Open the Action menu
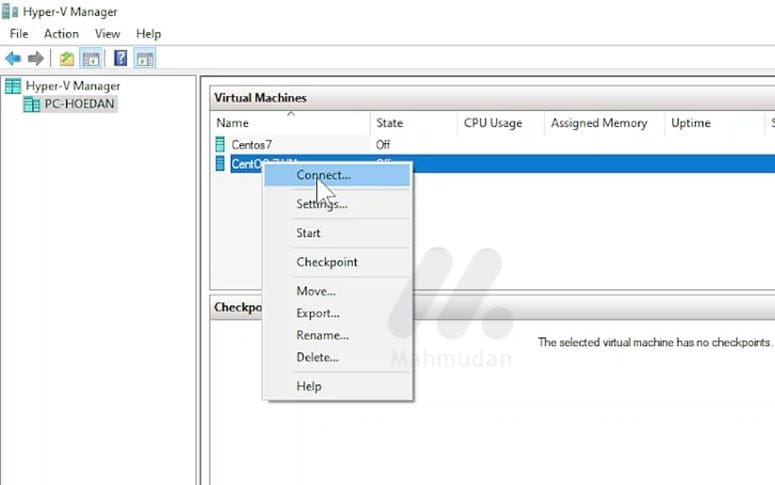This screenshot has height=485, width=775. pos(61,34)
